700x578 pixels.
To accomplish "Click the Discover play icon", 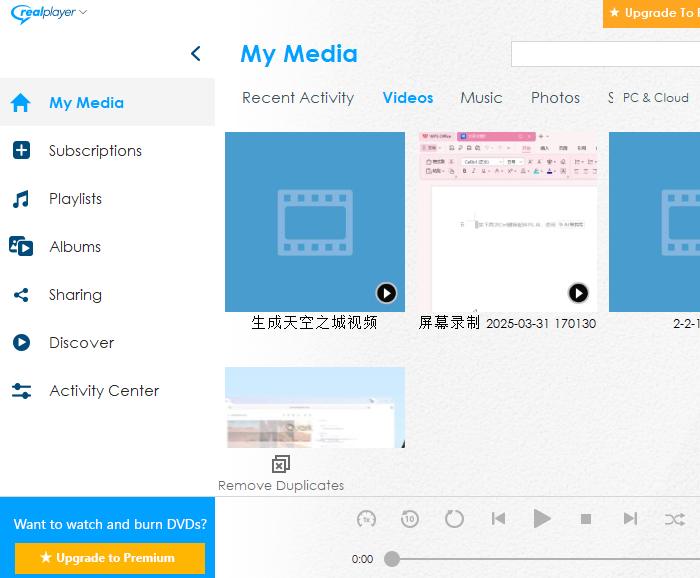I will 21,342.
